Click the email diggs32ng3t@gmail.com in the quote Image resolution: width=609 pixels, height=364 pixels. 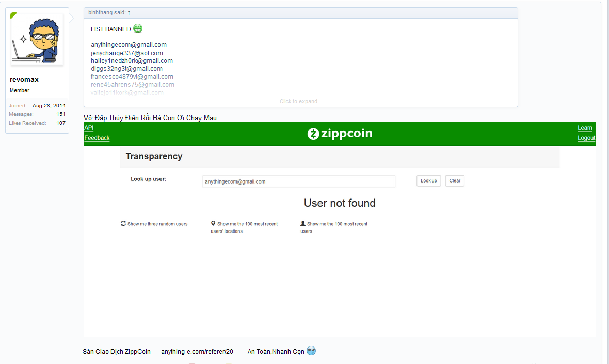[x=126, y=68]
